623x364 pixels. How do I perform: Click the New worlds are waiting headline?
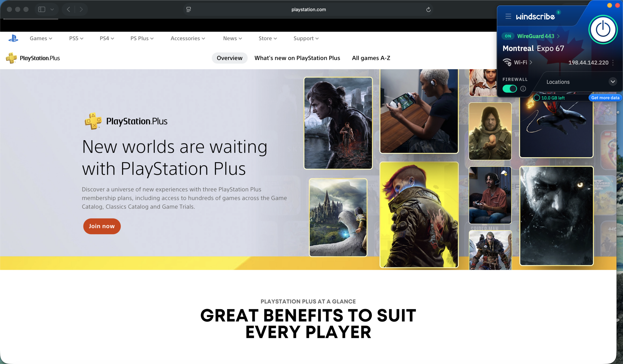click(174, 157)
